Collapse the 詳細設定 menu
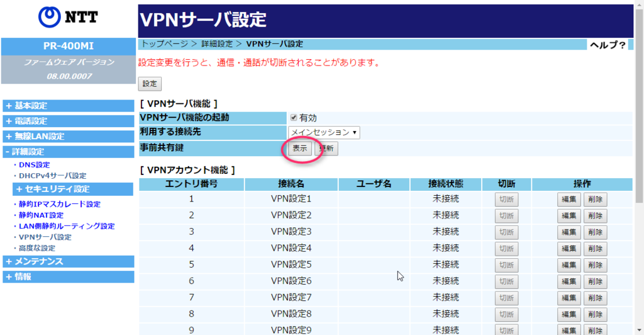 tap(68, 152)
